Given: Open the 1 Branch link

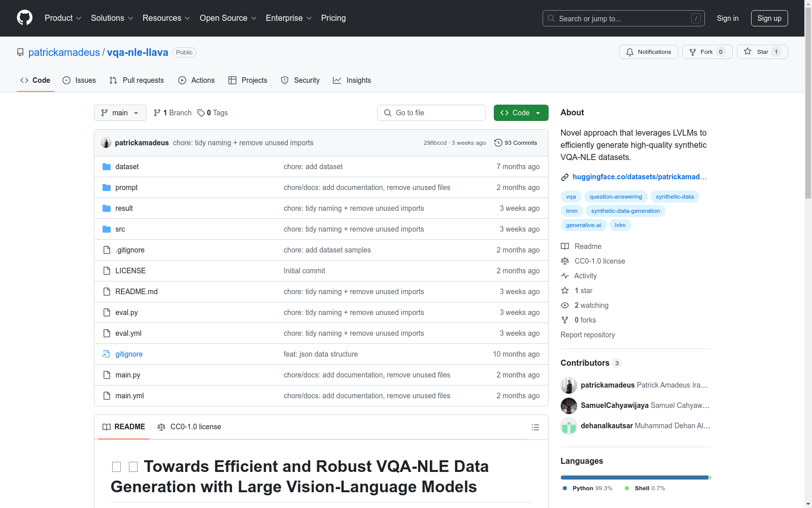Looking at the screenshot, I should [x=173, y=113].
